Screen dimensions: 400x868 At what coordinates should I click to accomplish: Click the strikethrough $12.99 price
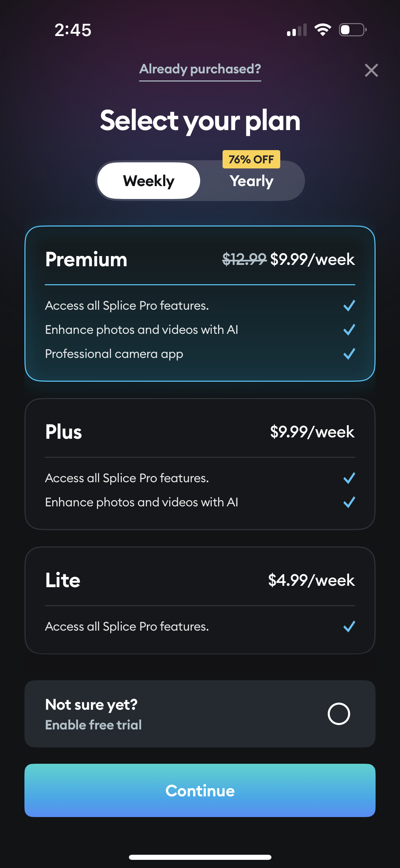tap(244, 259)
